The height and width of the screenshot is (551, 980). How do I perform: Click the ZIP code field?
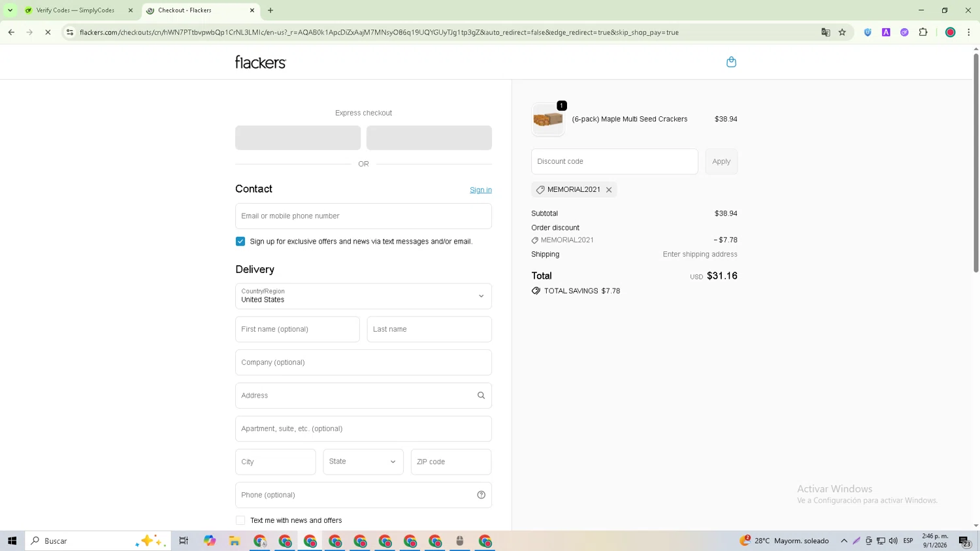tap(451, 462)
